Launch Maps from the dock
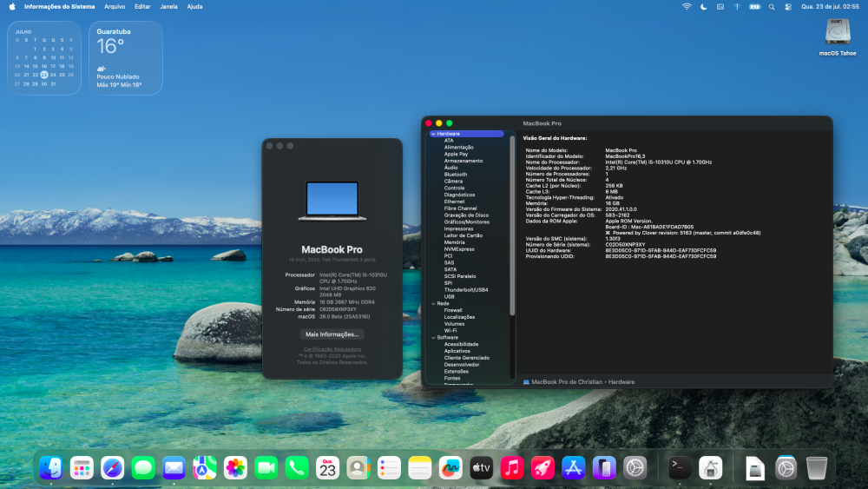Viewport: 868px width, 489px height. 205,468
